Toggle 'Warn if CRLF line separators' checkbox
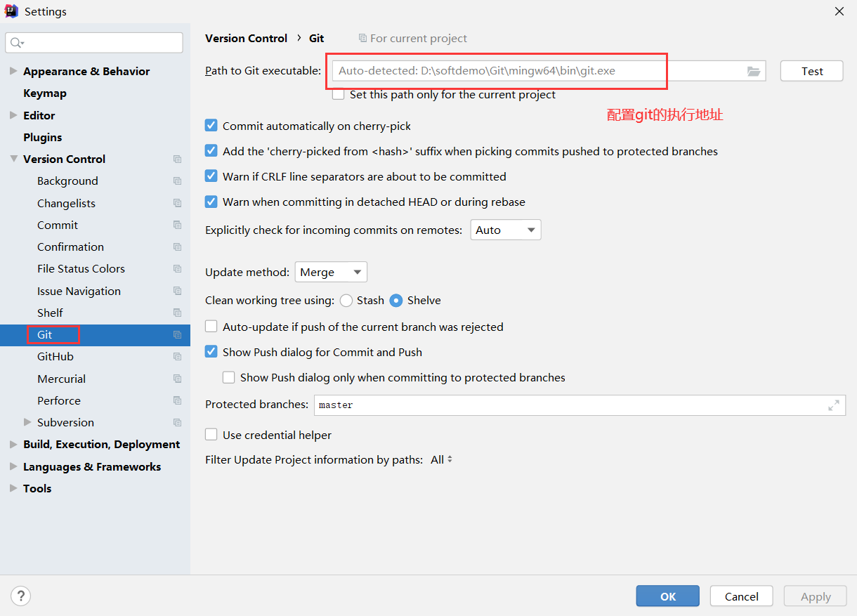 tap(211, 176)
